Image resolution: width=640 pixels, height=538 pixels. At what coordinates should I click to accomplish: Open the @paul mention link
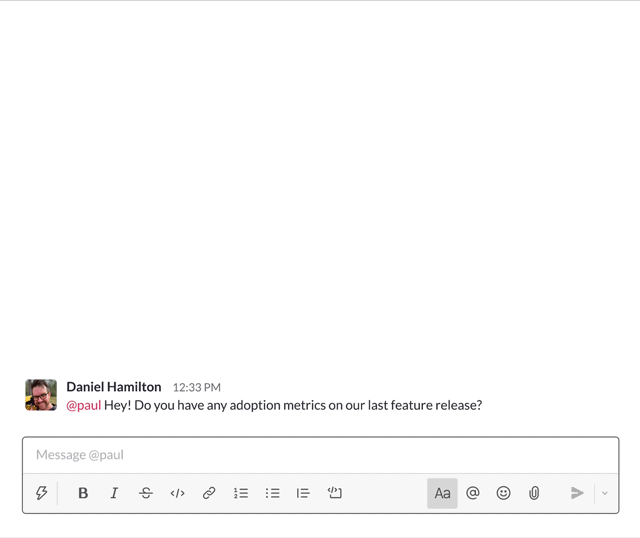pos(83,405)
